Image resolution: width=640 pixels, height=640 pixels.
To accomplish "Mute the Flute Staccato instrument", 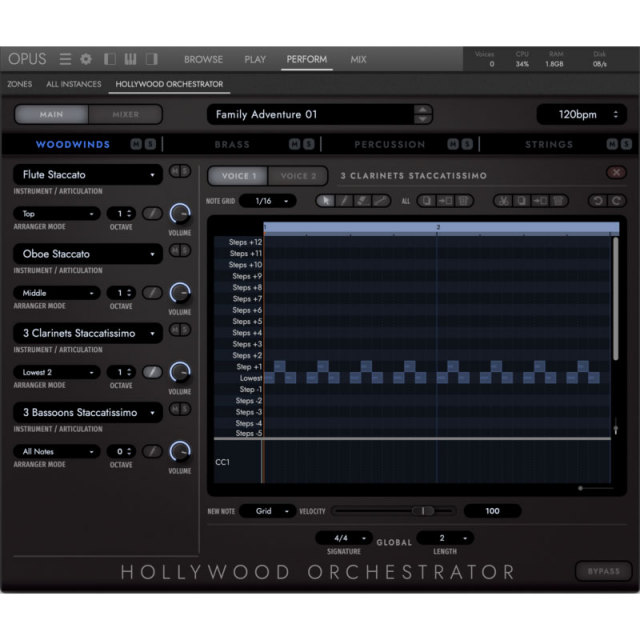I will (175, 171).
